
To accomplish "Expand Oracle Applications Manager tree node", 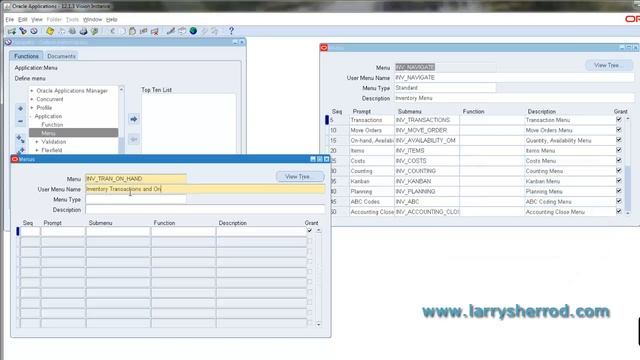I will click(x=32, y=91).
